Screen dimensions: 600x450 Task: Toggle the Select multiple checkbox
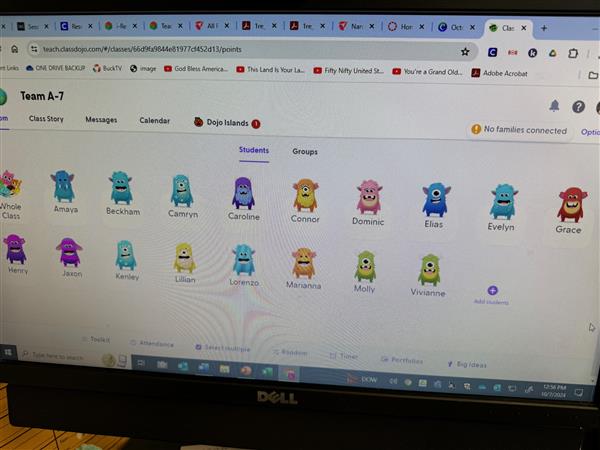(x=198, y=347)
